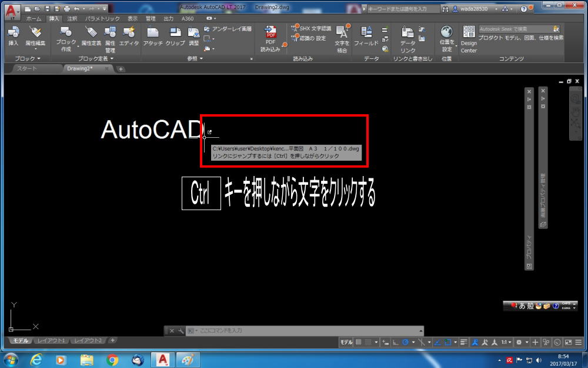Click the 属性定義 define attributes tool
588x368 pixels.
[91, 37]
